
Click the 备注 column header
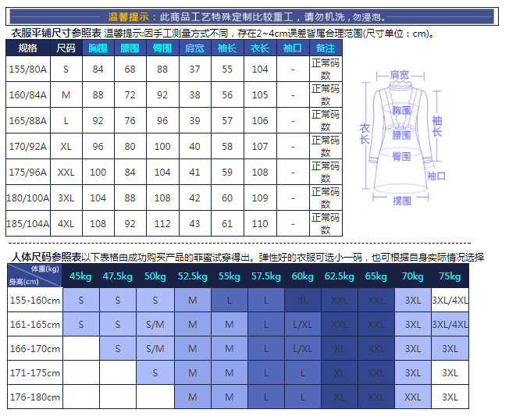click(326, 48)
